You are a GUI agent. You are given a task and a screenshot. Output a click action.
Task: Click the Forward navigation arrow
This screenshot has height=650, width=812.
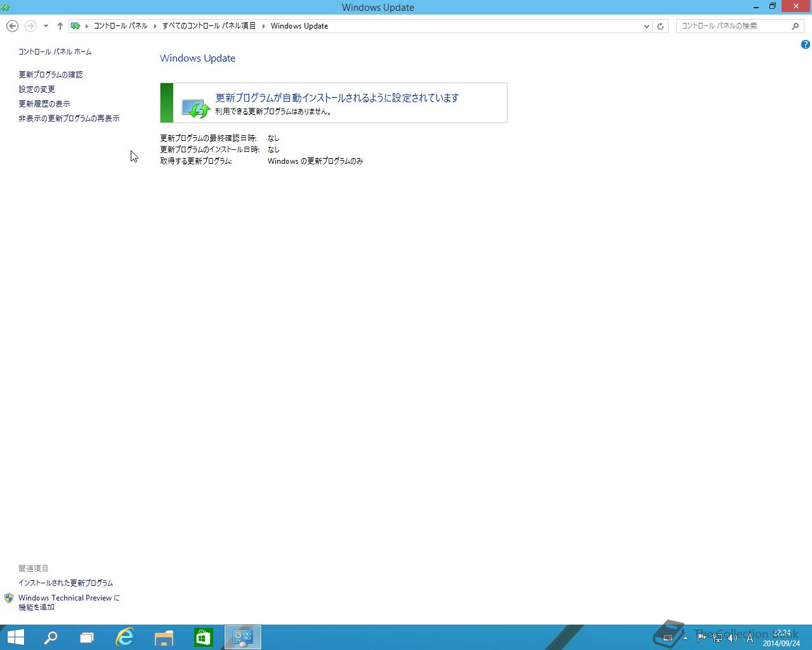(30, 26)
